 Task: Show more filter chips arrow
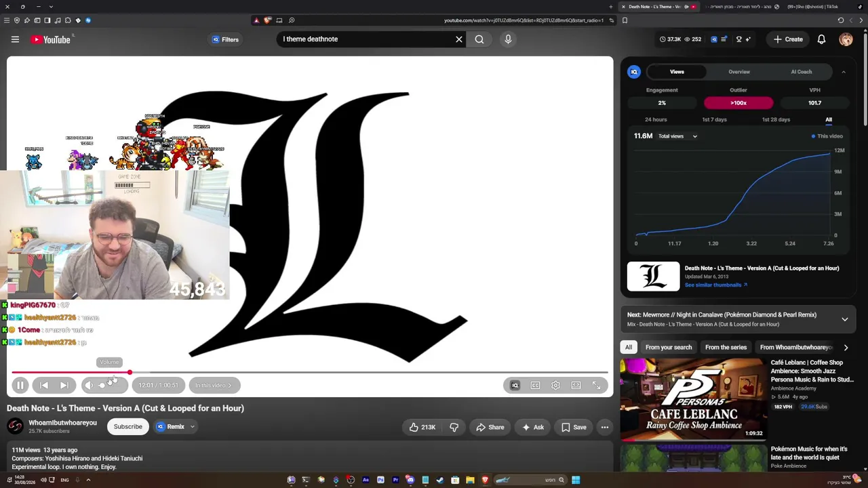tap(846, 347)
